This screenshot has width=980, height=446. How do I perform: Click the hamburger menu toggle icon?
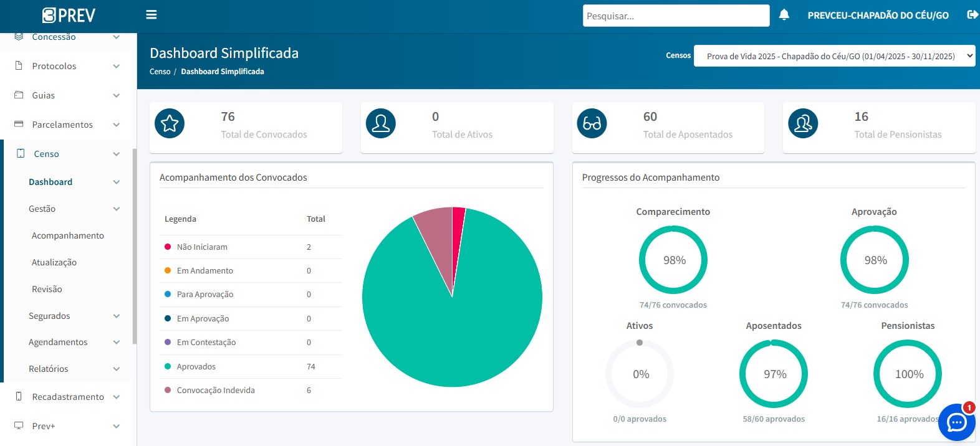[x=151, y=15]
